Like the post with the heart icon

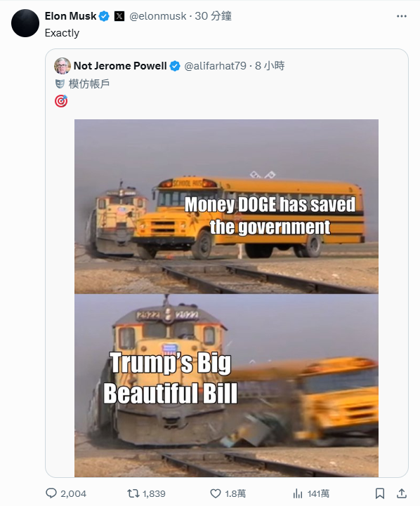point(216,493)
